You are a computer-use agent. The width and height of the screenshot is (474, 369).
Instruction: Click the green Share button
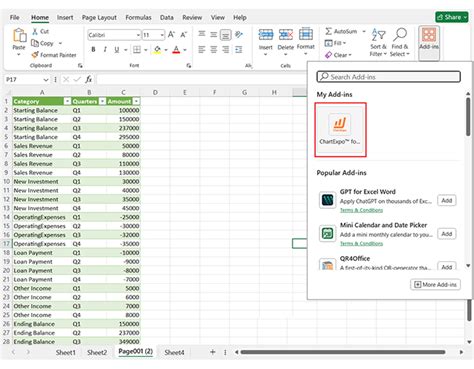[452, 17]
